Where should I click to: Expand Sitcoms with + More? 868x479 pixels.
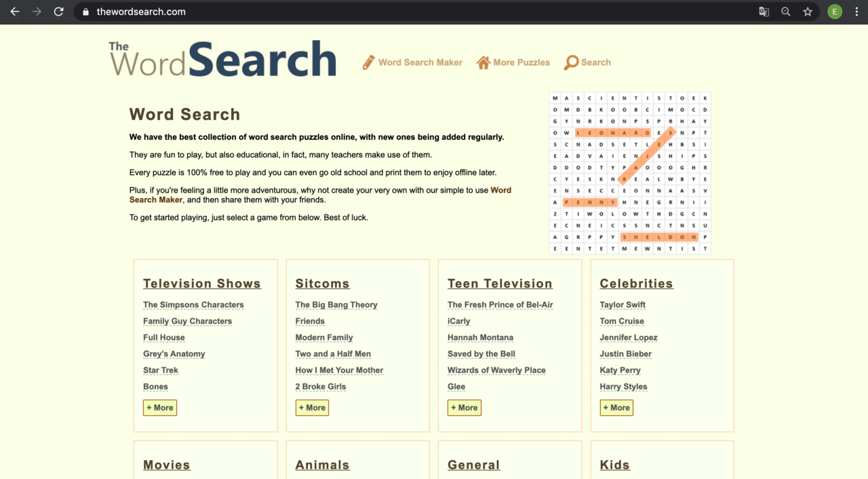click(312, 408)
